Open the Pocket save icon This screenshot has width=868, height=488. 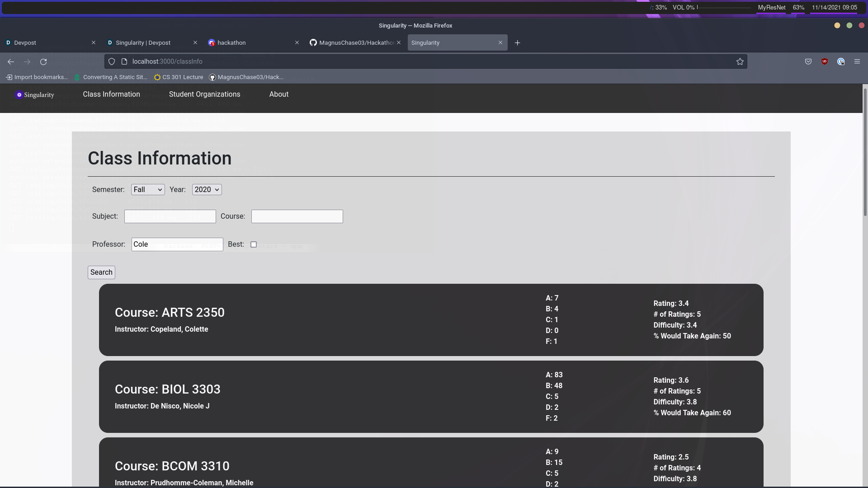tap(808, 62)
